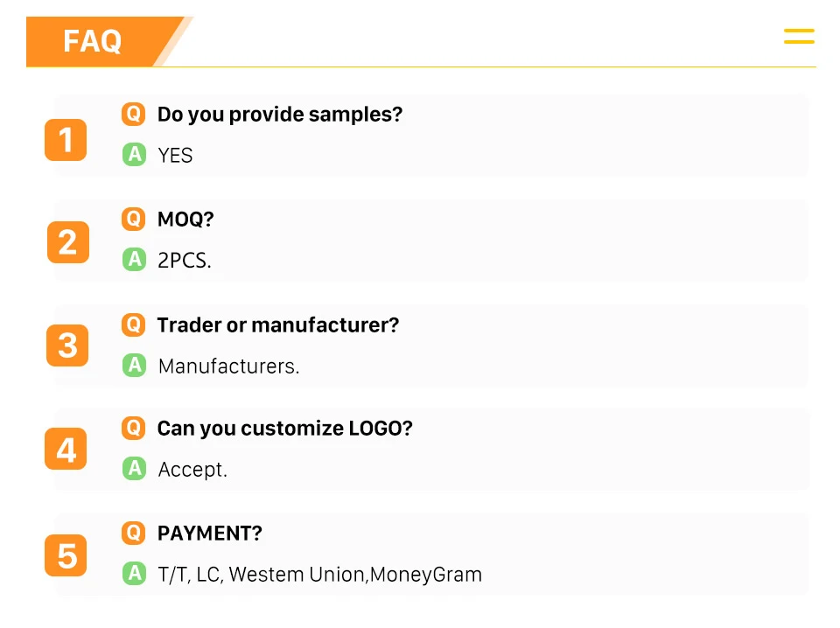The image size is (840, 628).
Task: Click the green A icon beside 'YES'
Action: click(133, 155)
